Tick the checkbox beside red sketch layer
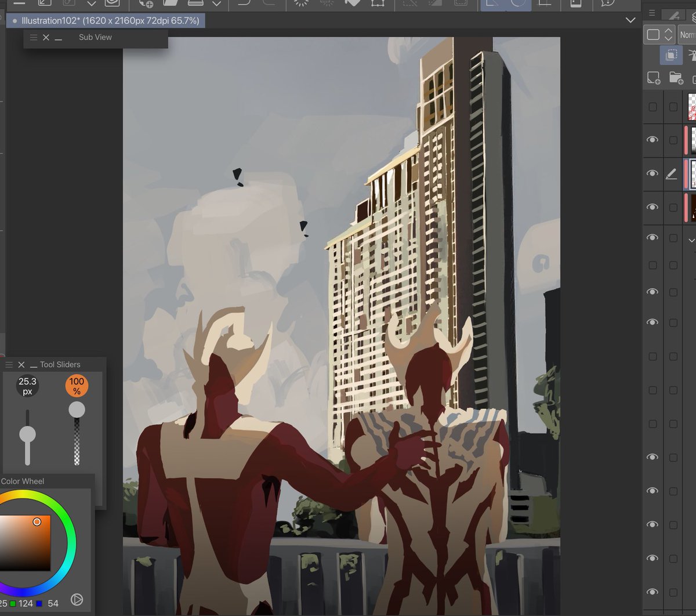 [673, 107]
